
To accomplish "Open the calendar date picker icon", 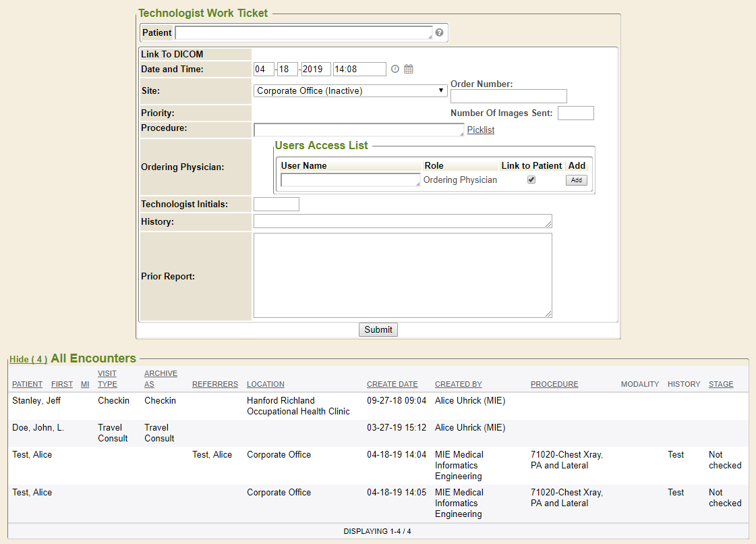I will (x=409, y=69).
